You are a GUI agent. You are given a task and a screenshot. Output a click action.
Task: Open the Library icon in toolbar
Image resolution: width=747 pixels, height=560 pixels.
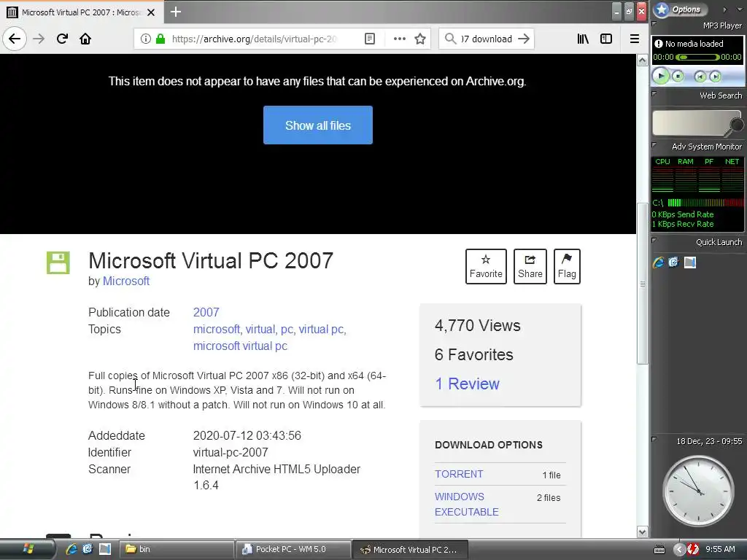(583, 39)
